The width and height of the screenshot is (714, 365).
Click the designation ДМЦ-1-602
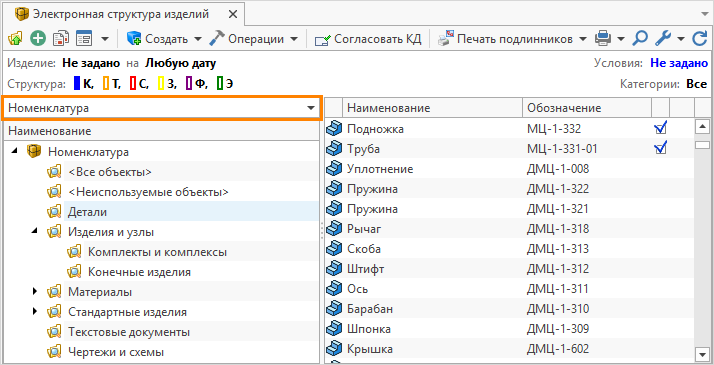point(558,349)
